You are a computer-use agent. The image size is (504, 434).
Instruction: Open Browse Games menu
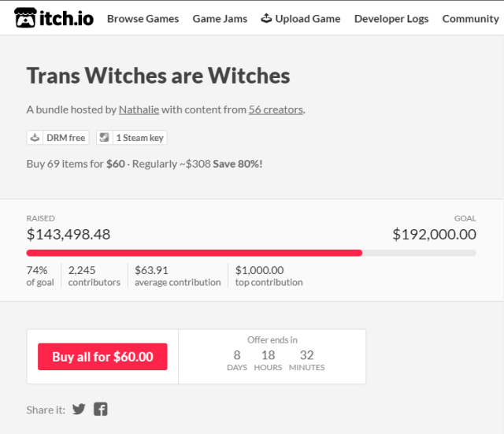[x=143, y=18]
